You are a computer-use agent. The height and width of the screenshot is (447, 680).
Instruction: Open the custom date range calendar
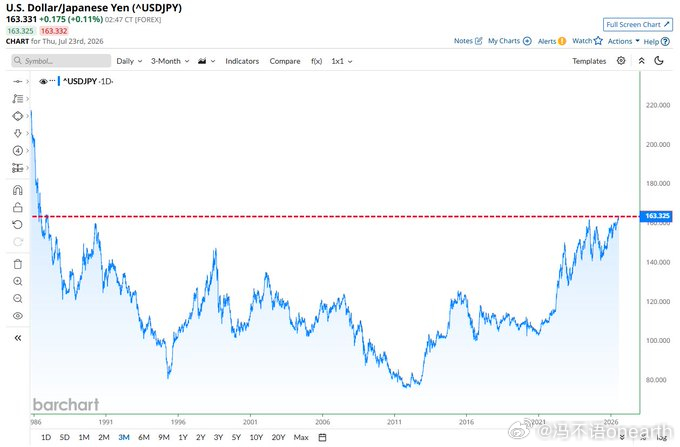coord(322,437)
